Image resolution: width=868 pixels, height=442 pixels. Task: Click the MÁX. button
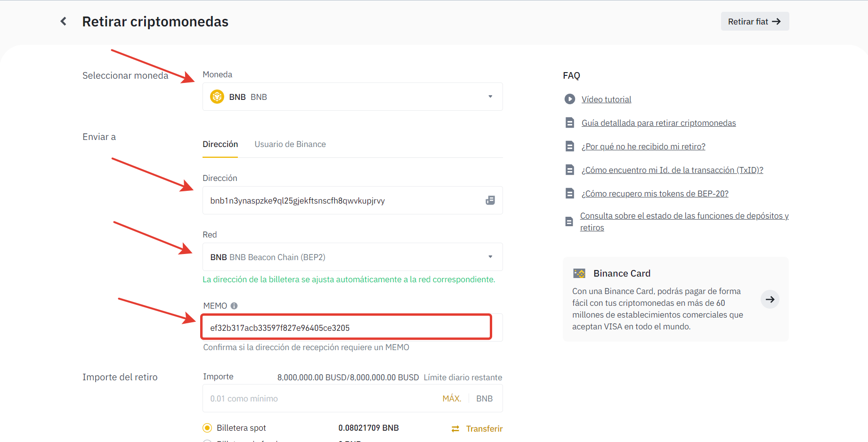451,399
